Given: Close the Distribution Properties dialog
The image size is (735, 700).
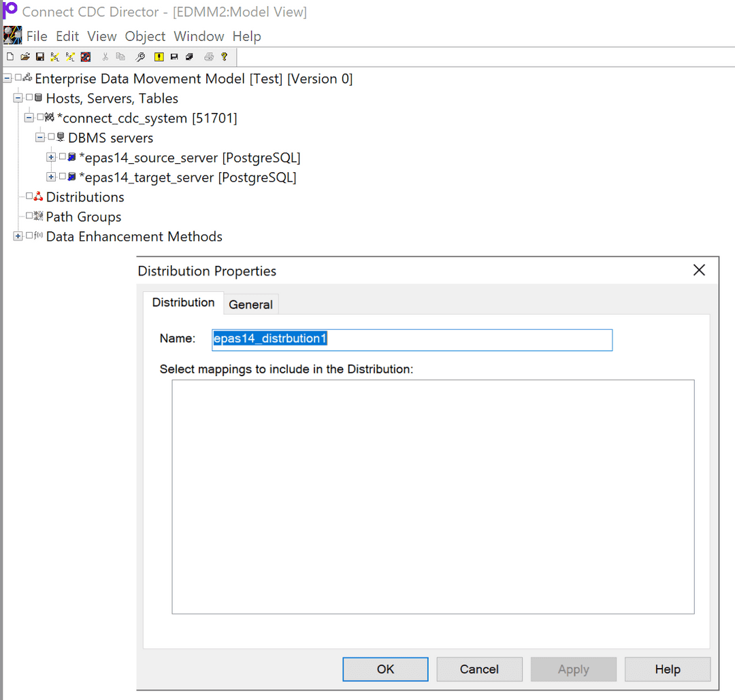Looking at the screenshot, I should [x=699, y=271].
